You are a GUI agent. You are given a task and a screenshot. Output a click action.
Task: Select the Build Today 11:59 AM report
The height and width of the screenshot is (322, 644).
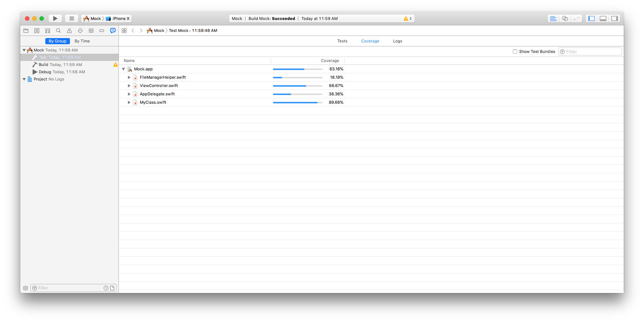click(70, 65)
